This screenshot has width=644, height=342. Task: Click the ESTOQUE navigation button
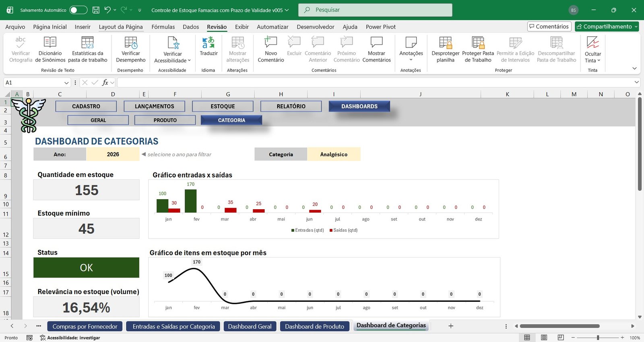click(223, 106)
